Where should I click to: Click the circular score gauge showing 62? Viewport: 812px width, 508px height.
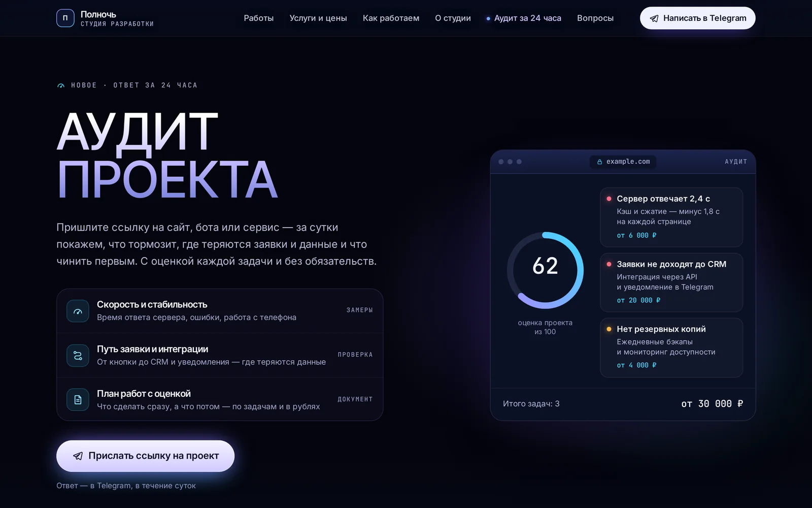[x=545, y=270]
